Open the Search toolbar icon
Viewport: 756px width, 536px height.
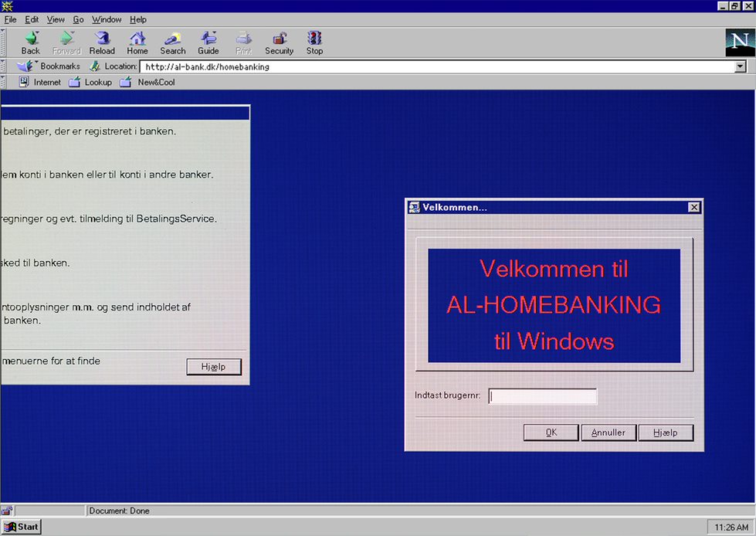(x=173, y=43)
